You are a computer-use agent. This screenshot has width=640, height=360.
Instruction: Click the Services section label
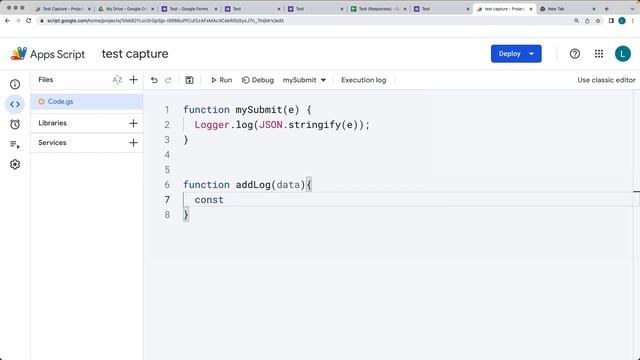pyautogui.click(x=52, y=143)
